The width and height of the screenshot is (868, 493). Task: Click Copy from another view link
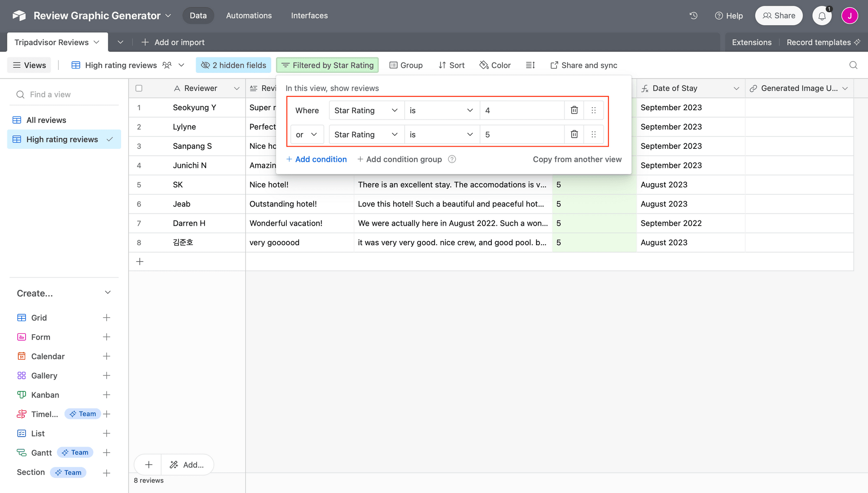(577, 158)
